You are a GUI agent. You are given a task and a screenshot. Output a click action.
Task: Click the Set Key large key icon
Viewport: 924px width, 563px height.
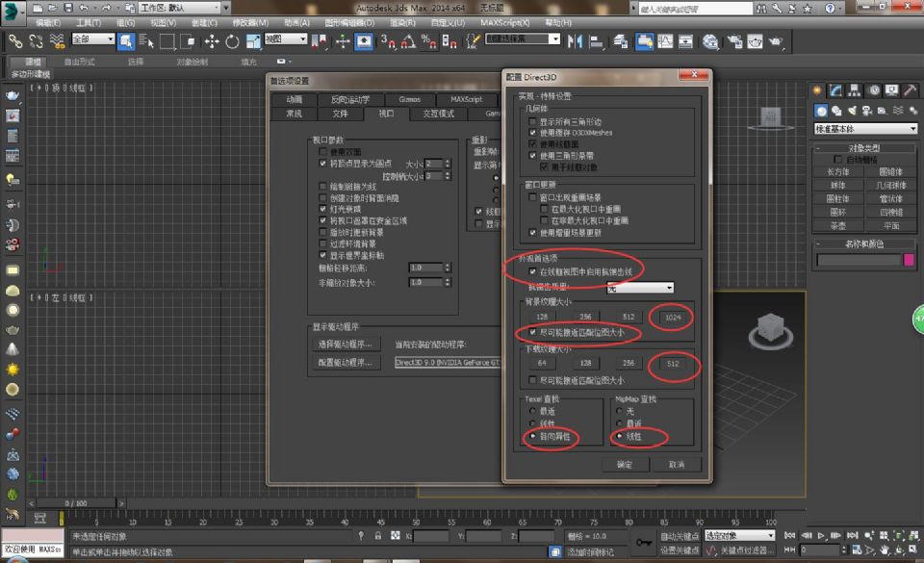click(644, 542)
